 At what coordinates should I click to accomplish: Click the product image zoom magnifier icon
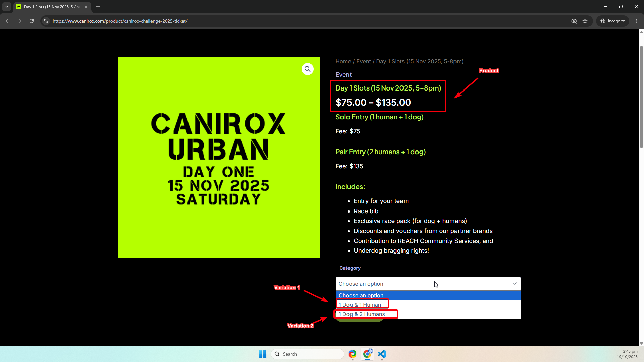307,69
